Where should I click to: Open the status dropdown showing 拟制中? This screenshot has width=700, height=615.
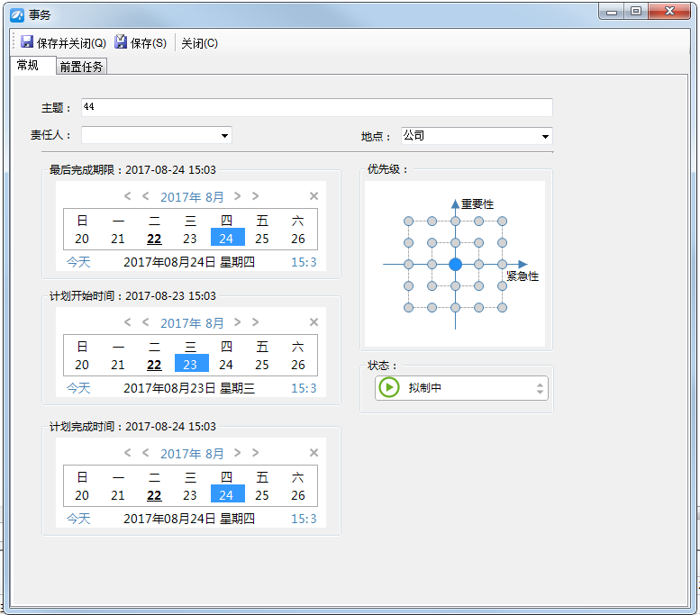540,388
